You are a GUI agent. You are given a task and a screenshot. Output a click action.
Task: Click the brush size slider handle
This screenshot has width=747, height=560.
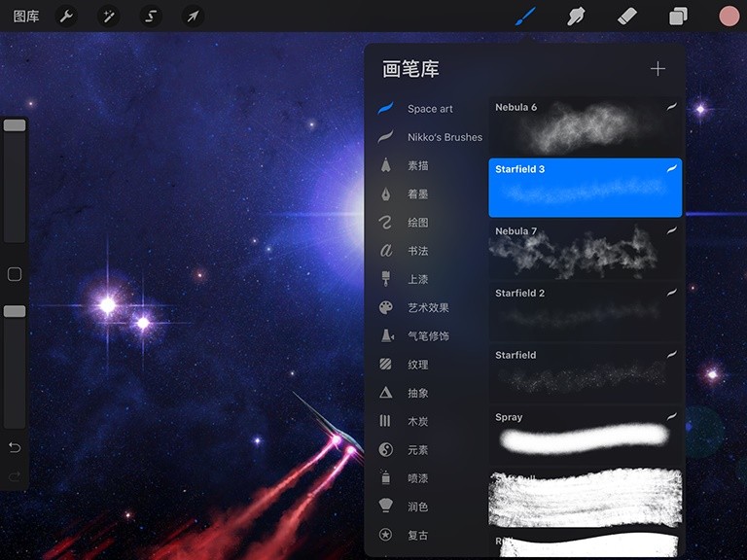(x=15, y=125)
